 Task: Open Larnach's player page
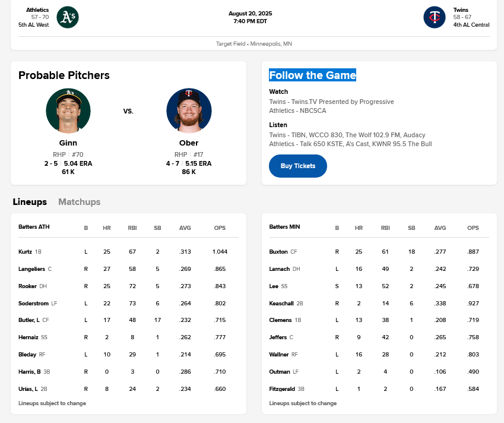280,269
